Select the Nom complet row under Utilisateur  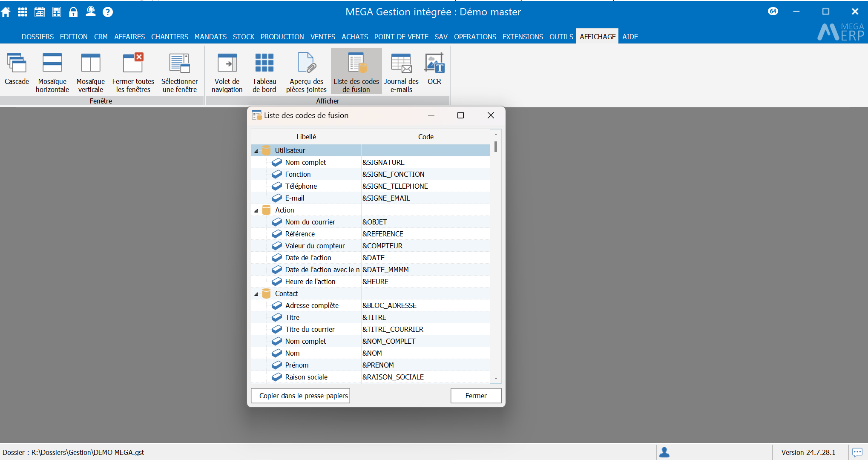pyautogui.click(x=370, y=162)
